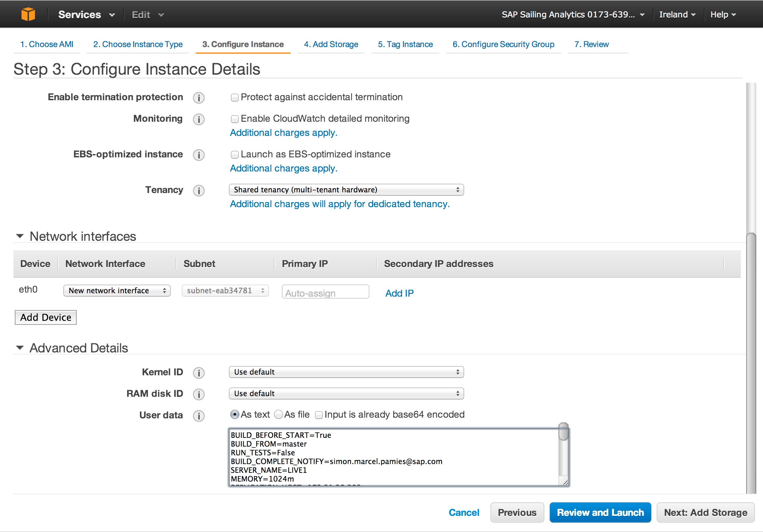Go to the 4. Add Storage tab
Viewport: 763px width, 532px height.
[331, 44]
